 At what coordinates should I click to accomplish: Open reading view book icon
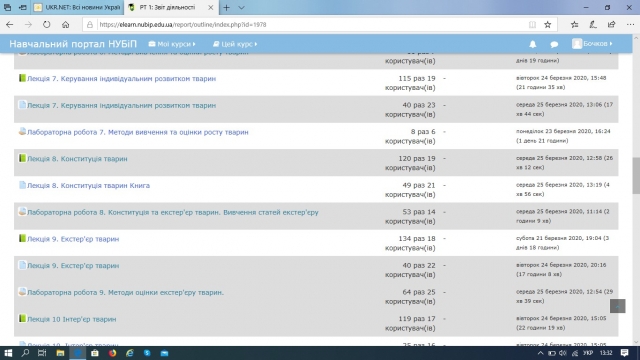click(x=532, y=24)
